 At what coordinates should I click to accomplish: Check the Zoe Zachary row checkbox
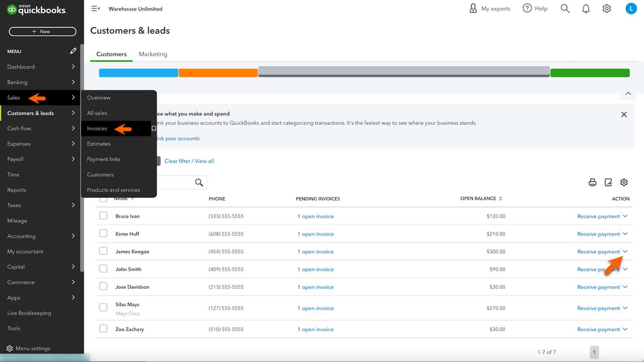coord(103,329)
